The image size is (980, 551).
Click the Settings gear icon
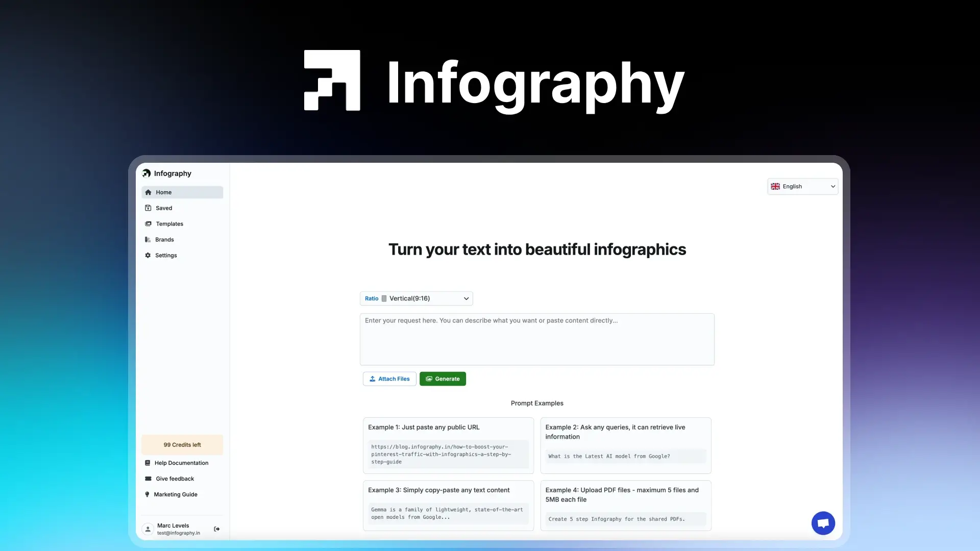pyautogui.click(x=148, y=256)
